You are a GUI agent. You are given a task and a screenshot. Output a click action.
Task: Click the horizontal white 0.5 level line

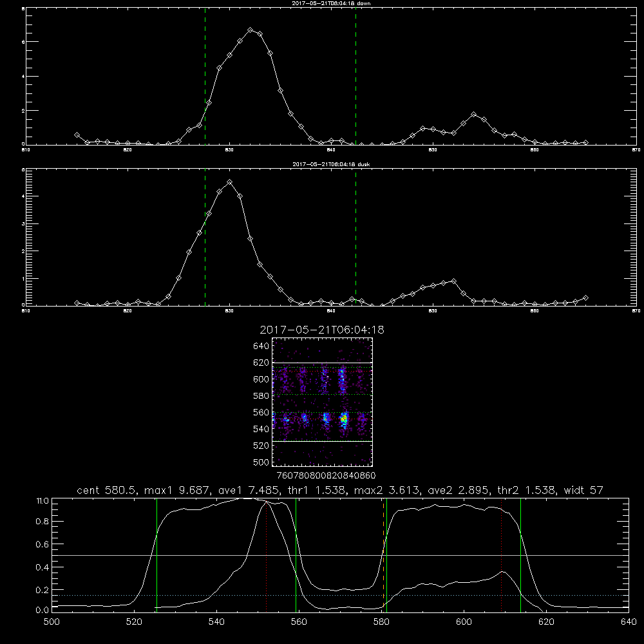pyautogui.click(x=341, y=555)
